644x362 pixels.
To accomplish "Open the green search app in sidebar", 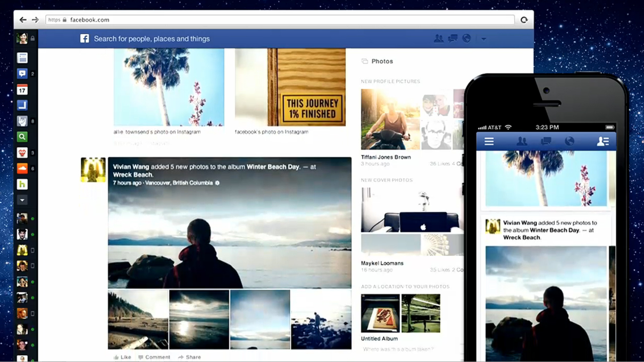I will coord(22,137).
